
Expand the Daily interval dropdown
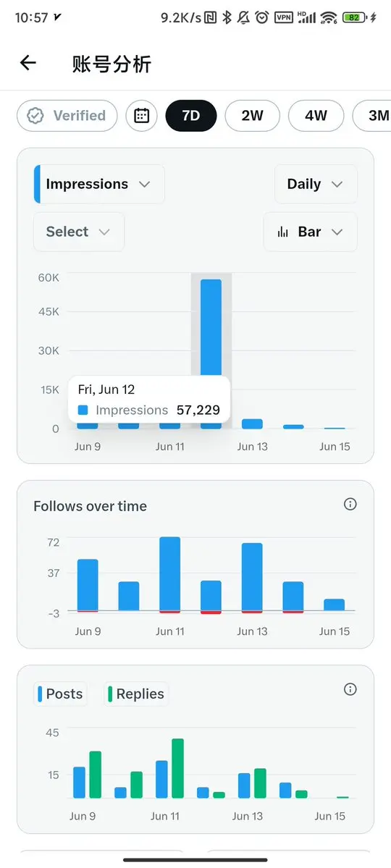click(x=316, y=185)
